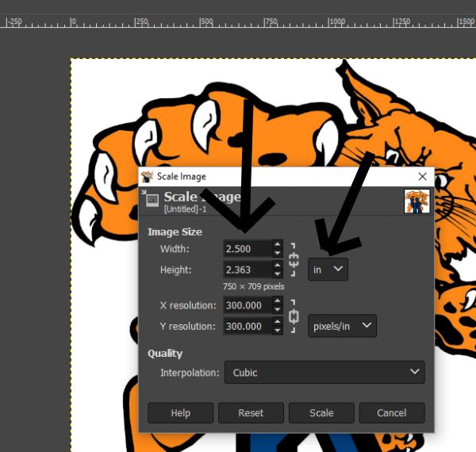Click the Width input field
This screenshot has width=476, height=452.
[248, 249]
